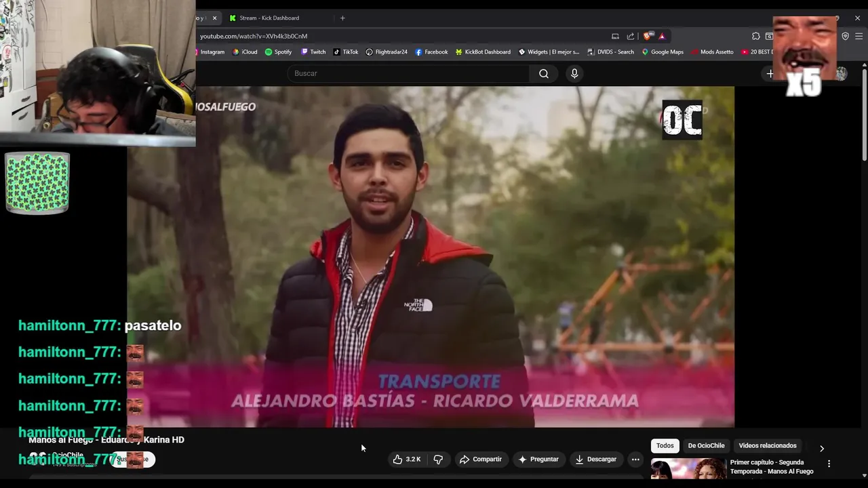
Task: Open options for Primer capítulo video suggestion
Action: [829, 464]
